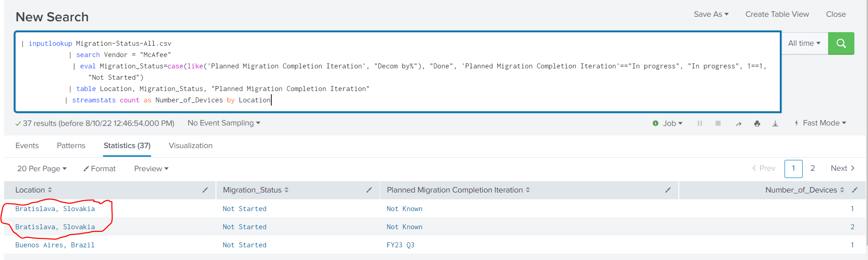The width and height of the screenshot is (868, 260).
Task: Click Not Known in Number_of_Devices 2 row
Action: click(404, 227)
